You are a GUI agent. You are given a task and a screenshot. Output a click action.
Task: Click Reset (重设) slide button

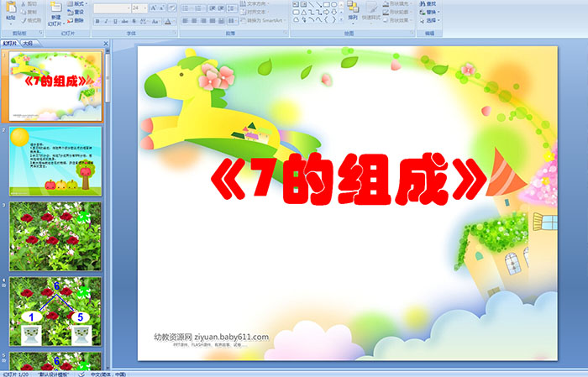(x=76, y=12)
